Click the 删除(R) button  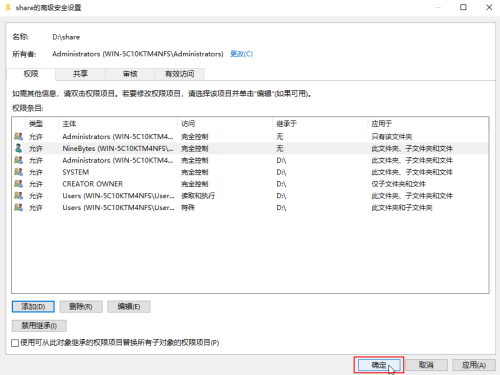pyautogui.click(x=81, y=307)
